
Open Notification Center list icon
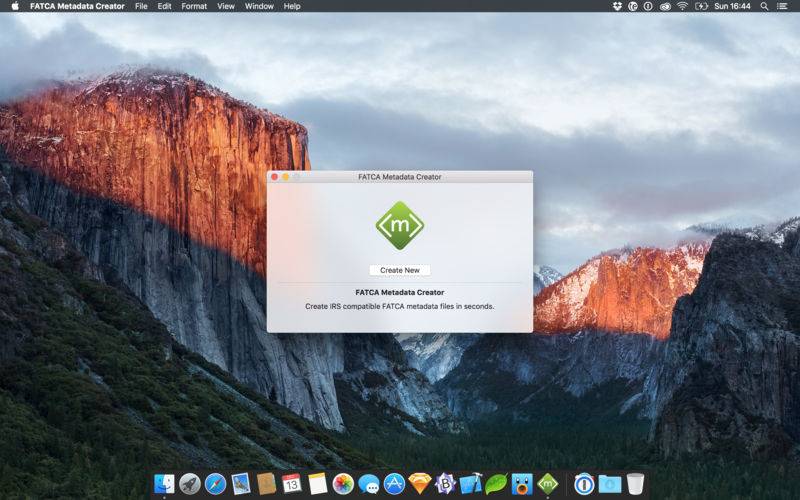click(782, 6)
